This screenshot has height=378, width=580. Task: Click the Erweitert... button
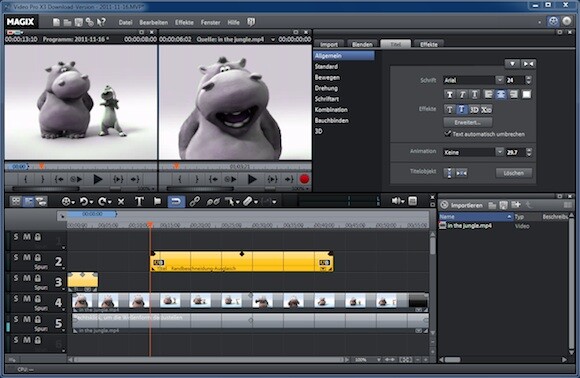tap(468, 122)
